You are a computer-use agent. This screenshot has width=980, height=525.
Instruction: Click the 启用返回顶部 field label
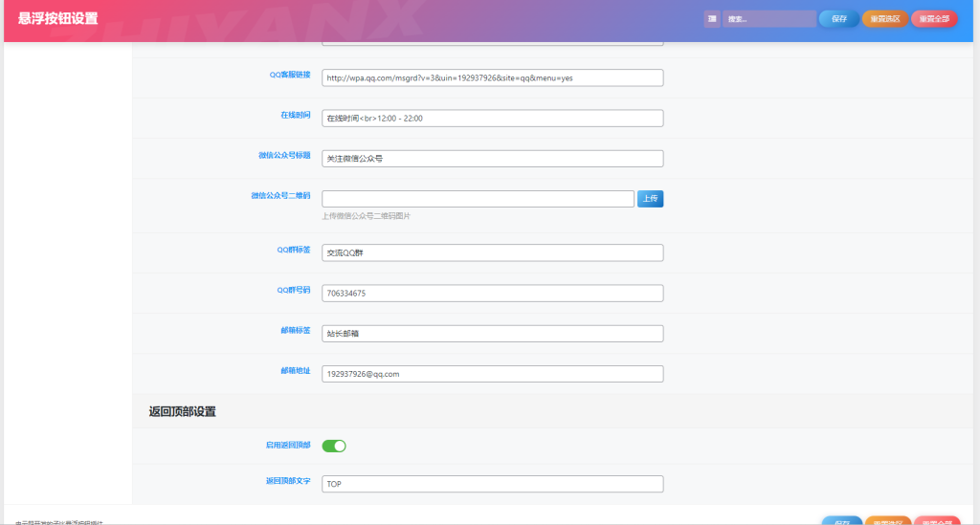click(287, 445)
